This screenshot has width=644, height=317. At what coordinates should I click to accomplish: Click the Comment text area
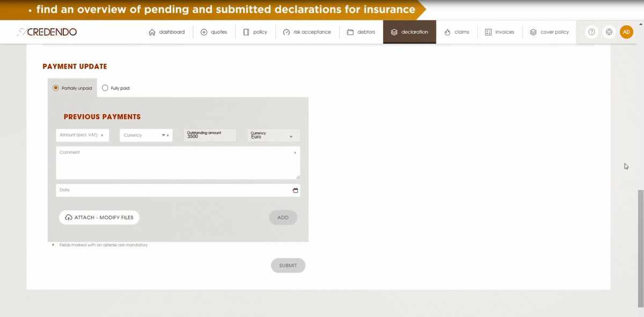[x=178, y=163]
